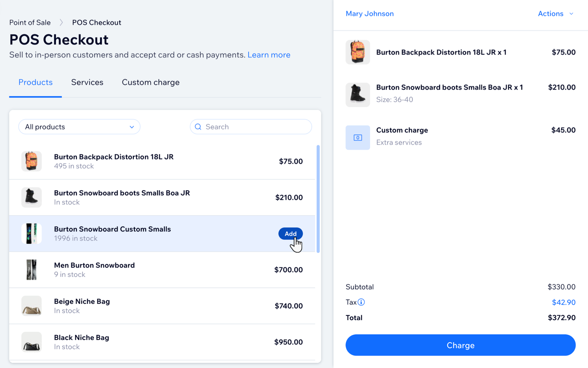Select Beige Niche Bag product name
588x368 pixels.
tap(82, 301)
